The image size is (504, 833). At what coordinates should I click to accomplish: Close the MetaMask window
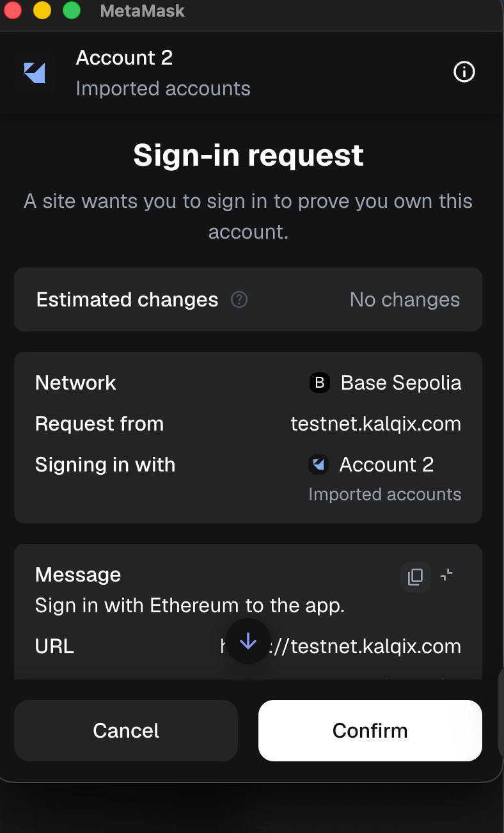coord(13,11)
